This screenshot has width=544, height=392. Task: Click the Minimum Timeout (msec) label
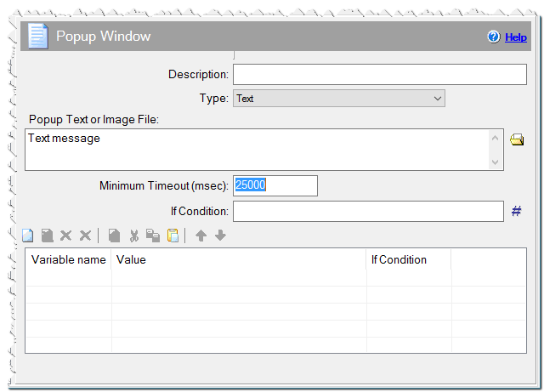coord(164,185)
